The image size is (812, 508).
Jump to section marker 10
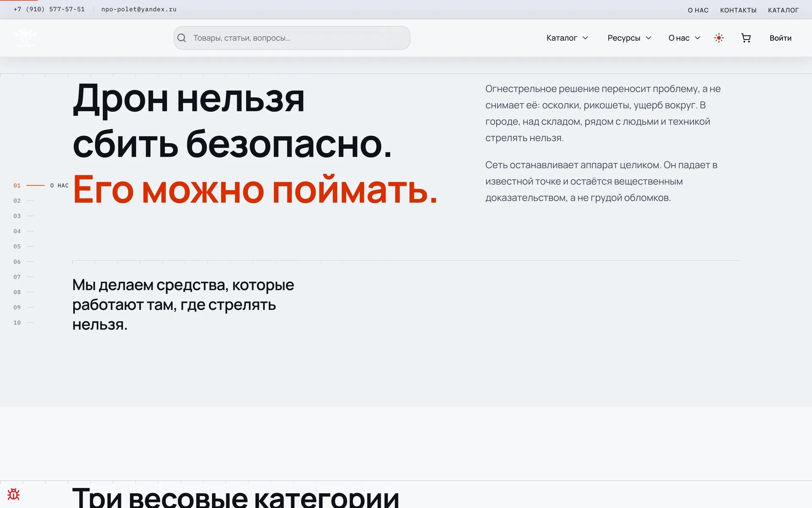coord(23,323)
